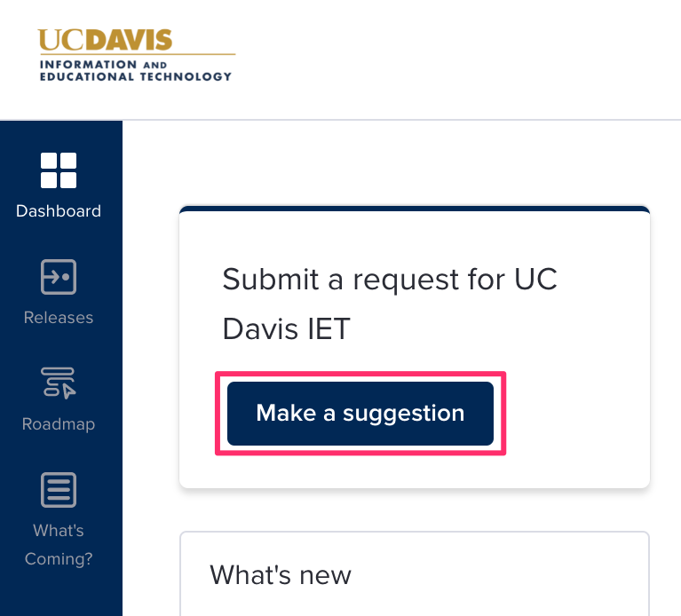Click the empty white header right of logo
The image size is (681, 616).
pos(462,59)
